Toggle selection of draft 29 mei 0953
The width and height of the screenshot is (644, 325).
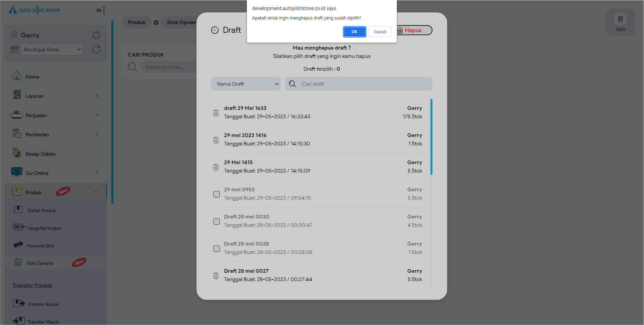[x=217, y=194]
